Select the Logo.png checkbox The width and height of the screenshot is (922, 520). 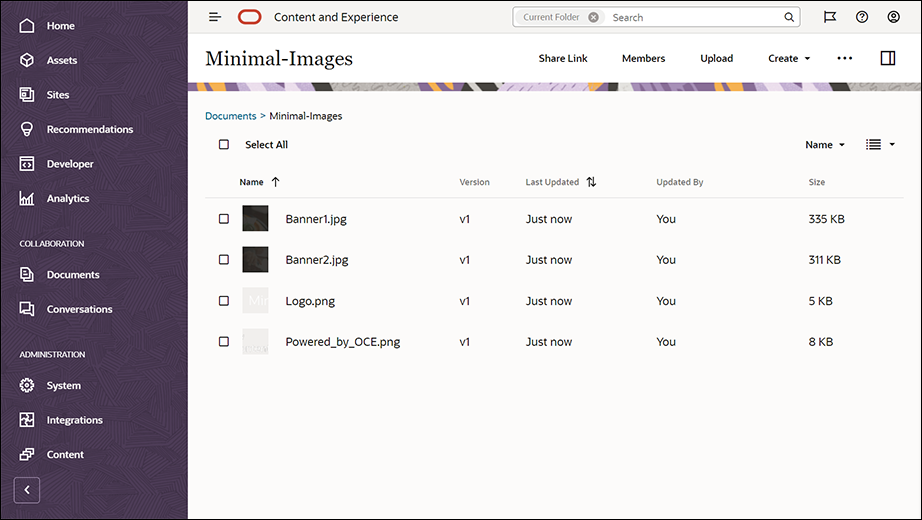click(x=224, y=301)
